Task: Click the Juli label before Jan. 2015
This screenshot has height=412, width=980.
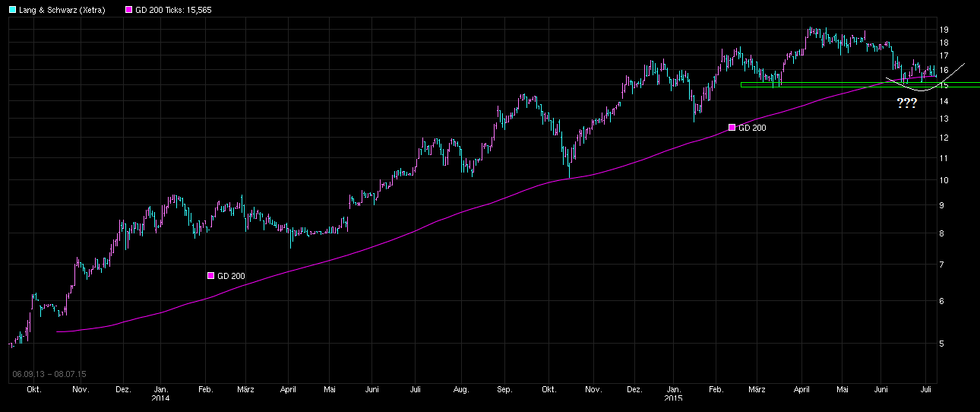Action: click(415, 389)
